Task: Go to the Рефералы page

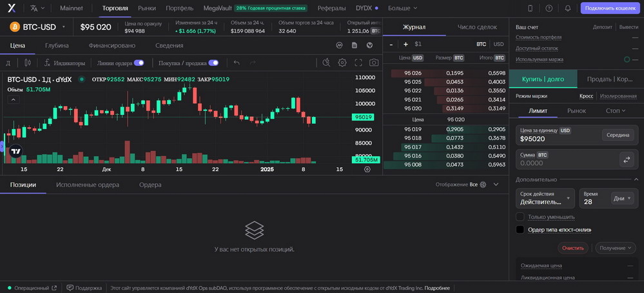Action: click(331, 8)
